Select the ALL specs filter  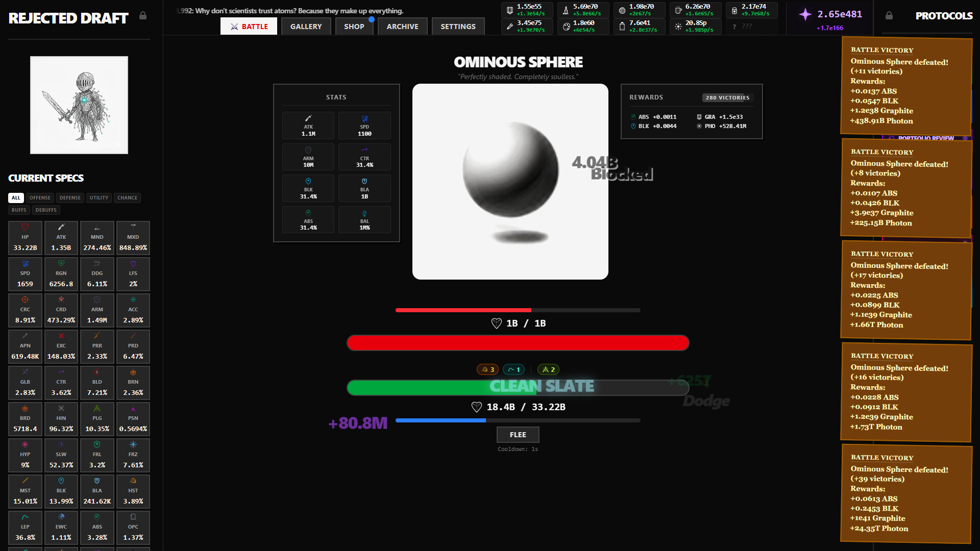click(16, 198)
